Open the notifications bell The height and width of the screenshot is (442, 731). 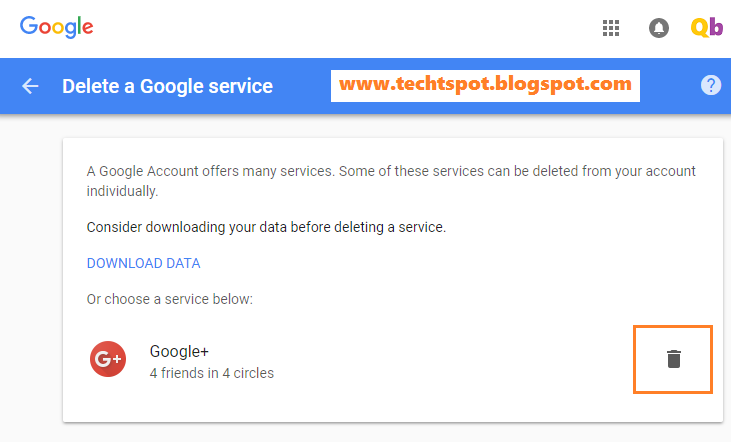pos(659,28)
